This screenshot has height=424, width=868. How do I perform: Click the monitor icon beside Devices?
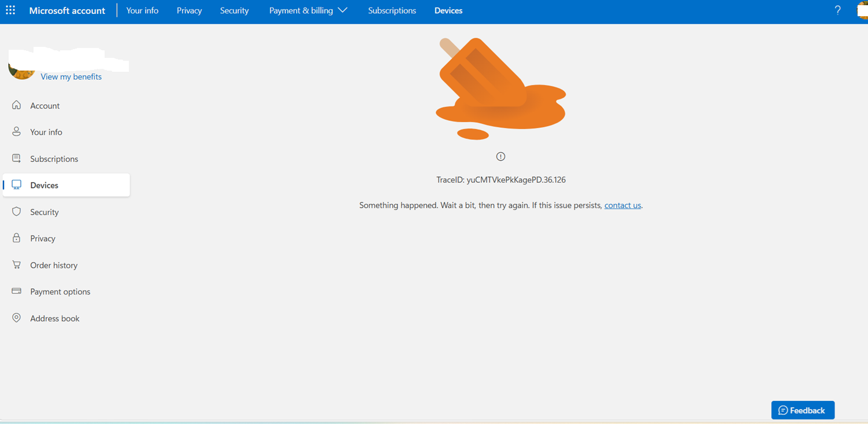[x=17, y=185]
